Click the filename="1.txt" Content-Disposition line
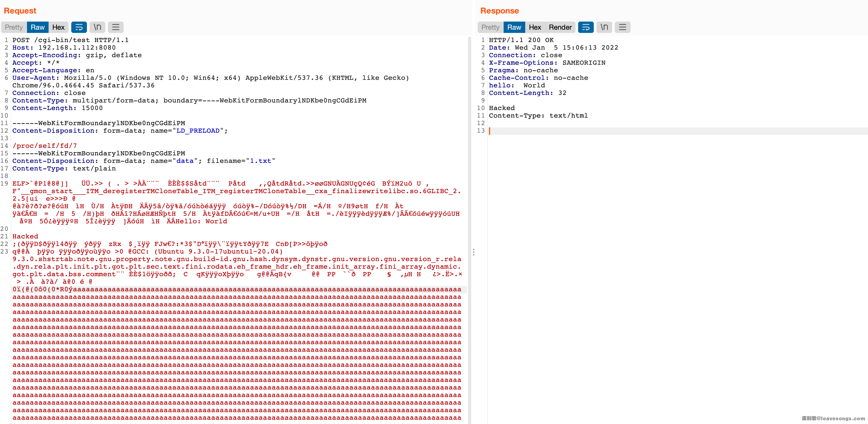This screenshot has height=424, width=868. point(144,161)
